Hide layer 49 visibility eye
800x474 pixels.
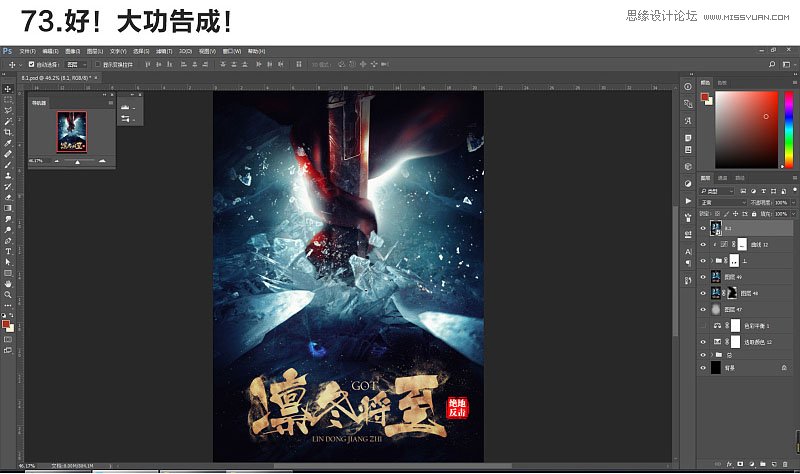[704, 277]
